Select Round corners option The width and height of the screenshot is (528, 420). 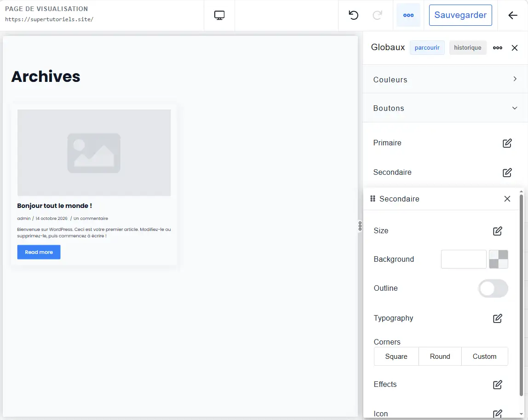pyautogui.click(x=440, y=357)
